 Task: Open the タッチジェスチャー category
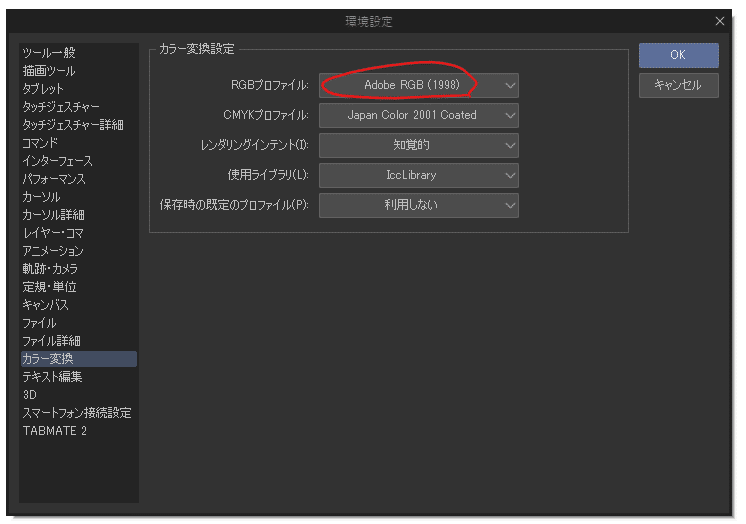click(79, 107)
